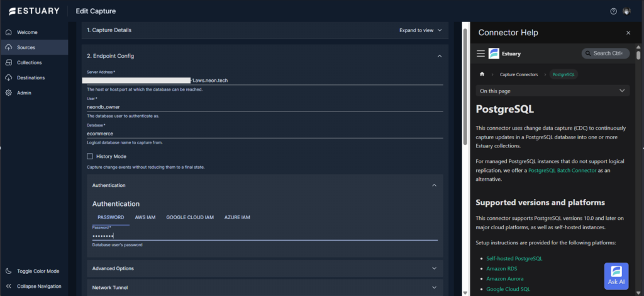Click the Password input field
The width and height of the screenshot is (644, 296).
(x=265, y=236)
